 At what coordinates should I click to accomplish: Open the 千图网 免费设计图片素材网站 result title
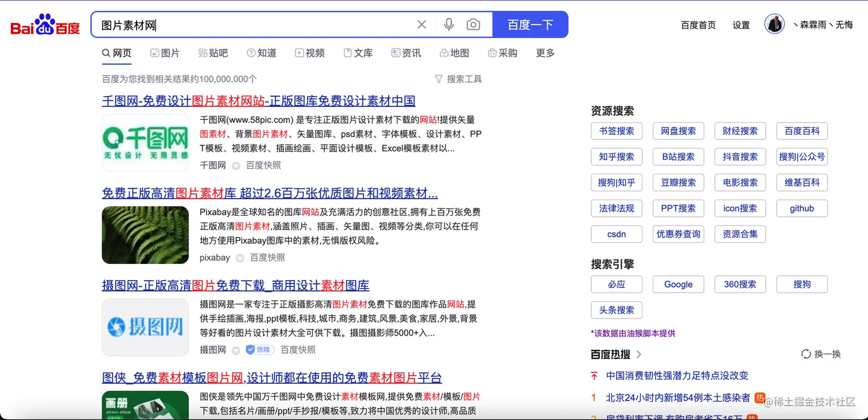(258, 101)
